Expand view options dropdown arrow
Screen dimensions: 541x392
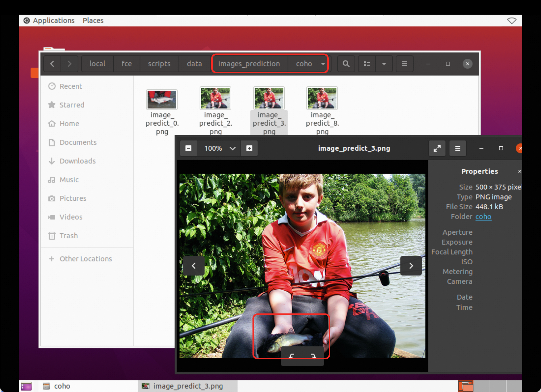click(384, 64)
